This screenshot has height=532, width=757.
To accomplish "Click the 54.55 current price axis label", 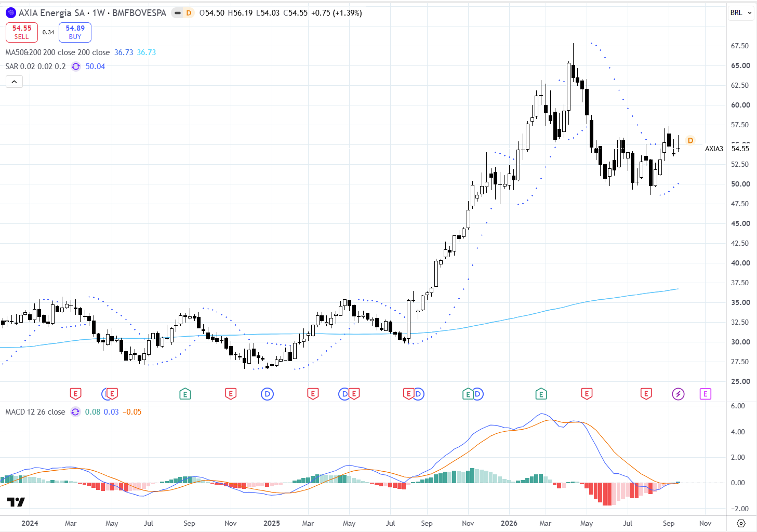I will tap(740, 149).
